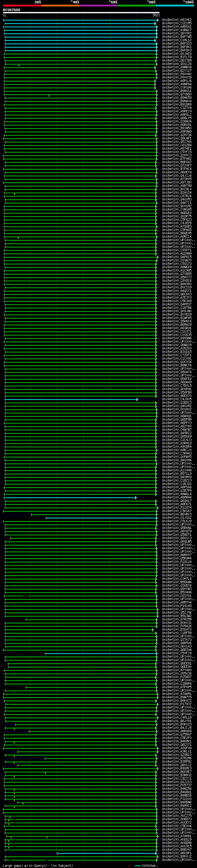Click the label UniRef100_Q0UPA1

click(x=176, y=389)
